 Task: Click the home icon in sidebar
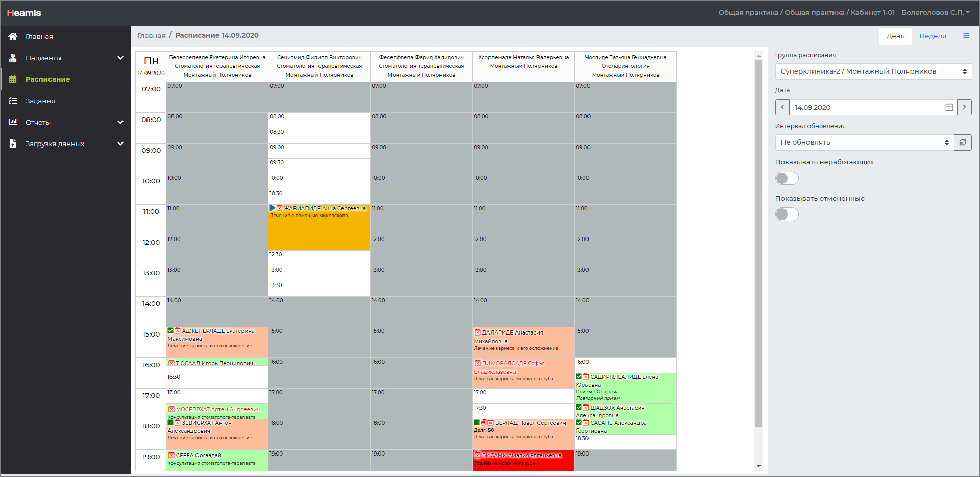pyautogui.click(x=13, y=36)
